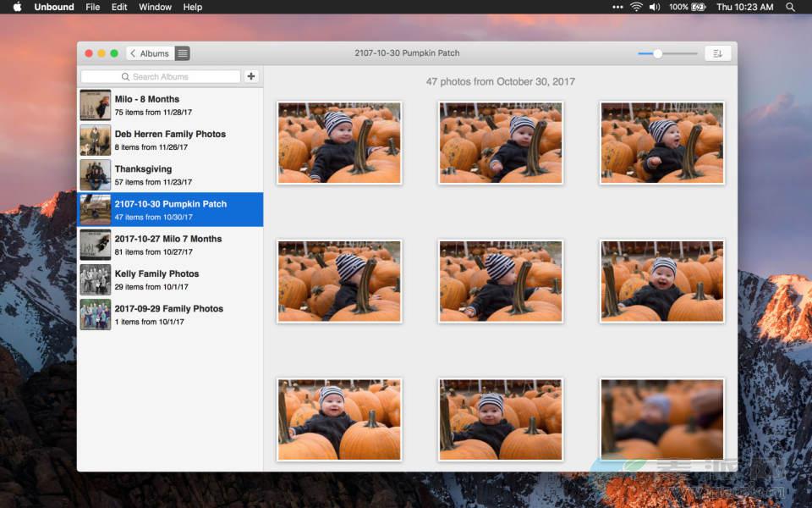Go back to Albums
This screenshot has width=812, height=508.
coord(150,53)
